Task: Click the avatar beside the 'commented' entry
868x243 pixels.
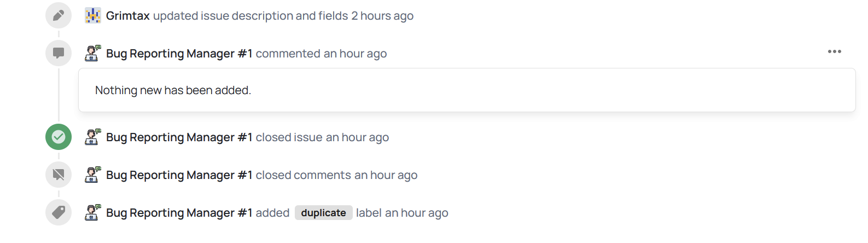Action: [x=93, y=53]
